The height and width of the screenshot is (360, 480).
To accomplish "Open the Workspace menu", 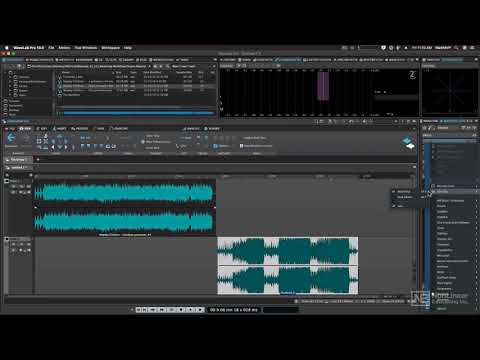I will click(110, 48).
